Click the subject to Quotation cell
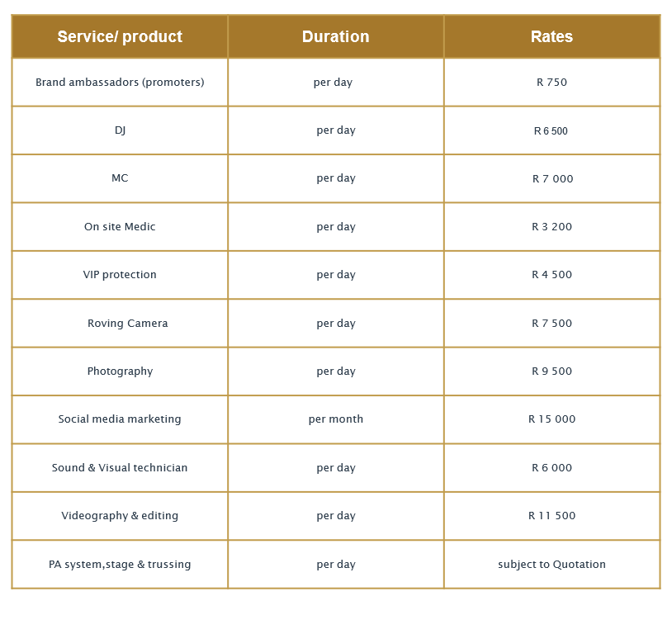 (x=551, y=565)
